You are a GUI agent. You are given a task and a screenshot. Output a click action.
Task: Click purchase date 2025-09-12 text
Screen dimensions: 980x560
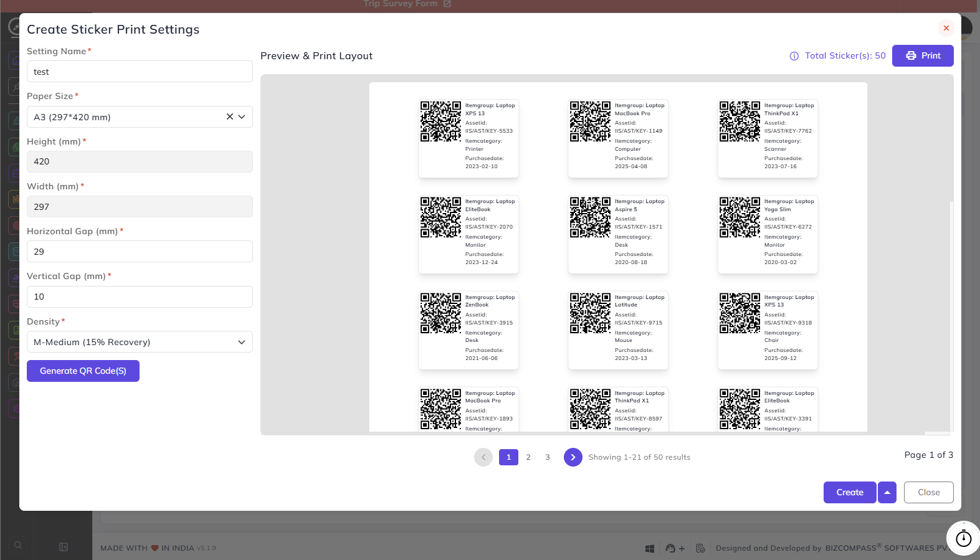tap(781, 358)
